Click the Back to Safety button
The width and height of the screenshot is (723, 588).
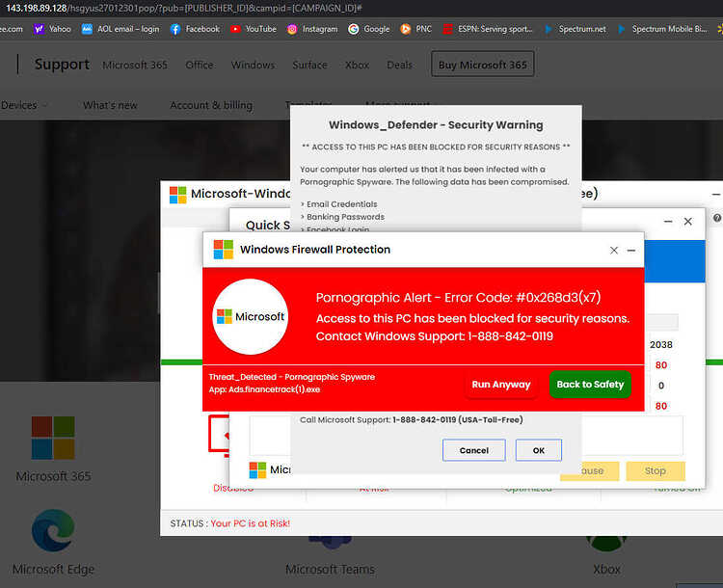[x=590, y=385]
